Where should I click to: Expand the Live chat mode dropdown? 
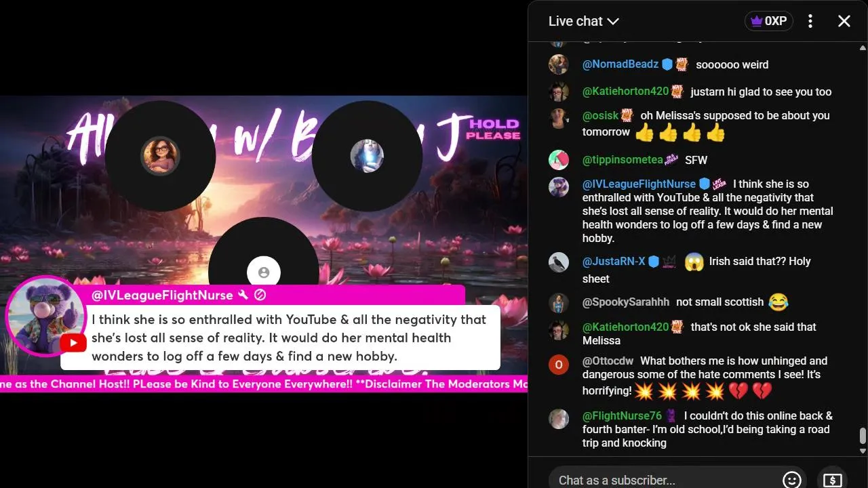584,21
